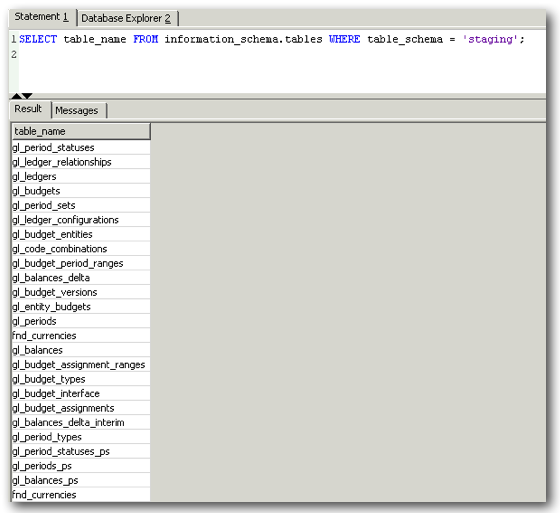Image resolution: width=560 pixels, height=513 pixels.
Task: Select the gl_ledgers row
Action: tap(81, 176)
